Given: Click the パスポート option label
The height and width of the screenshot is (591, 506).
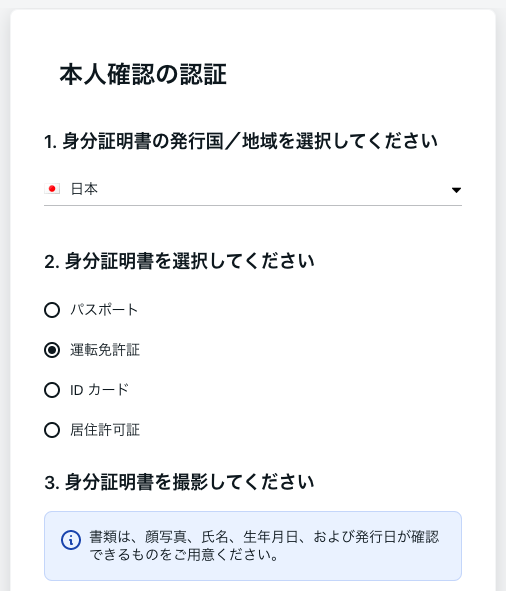Looking at the screenshot, I should (104, 310).
